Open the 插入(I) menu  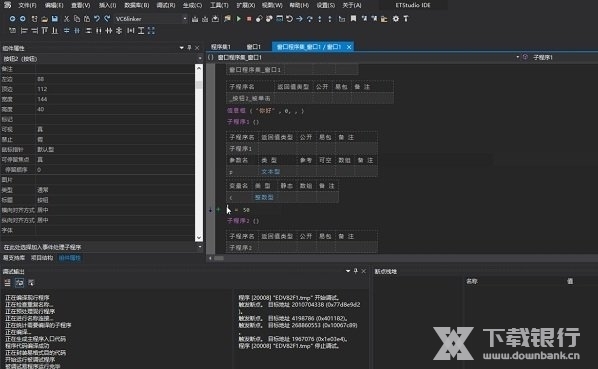click(107, 5)
